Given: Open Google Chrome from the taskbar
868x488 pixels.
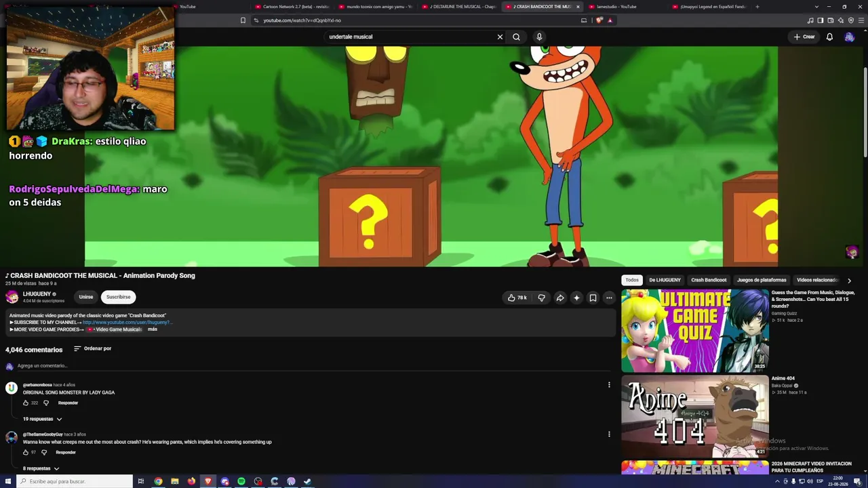Looking at the screenshot, I should (x=158, y=481).
